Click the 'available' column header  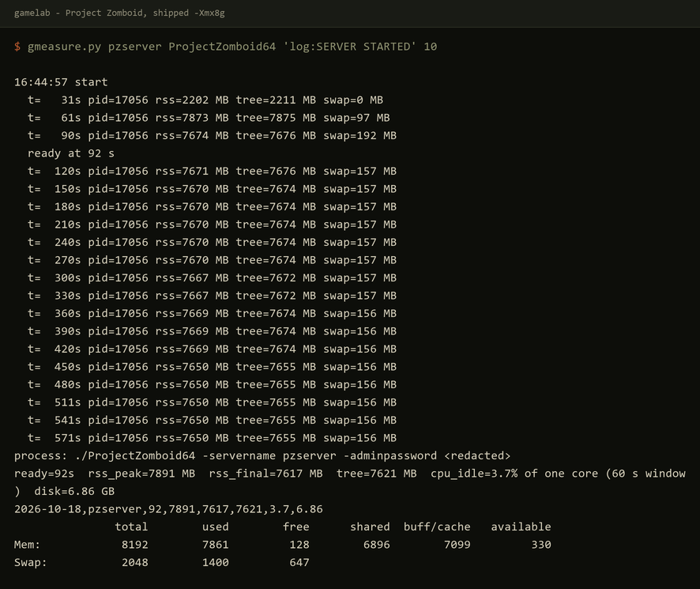click(x=521, y=527)
